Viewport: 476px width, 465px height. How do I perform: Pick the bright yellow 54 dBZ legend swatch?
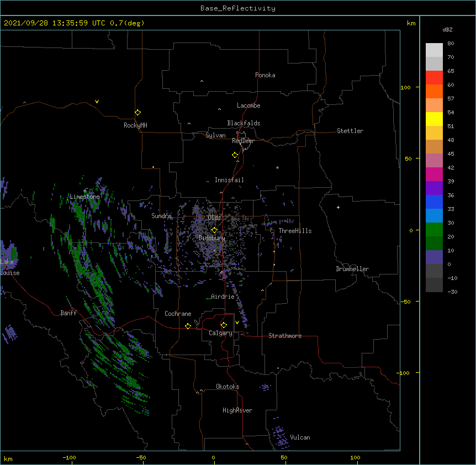[x=434, y=119]
